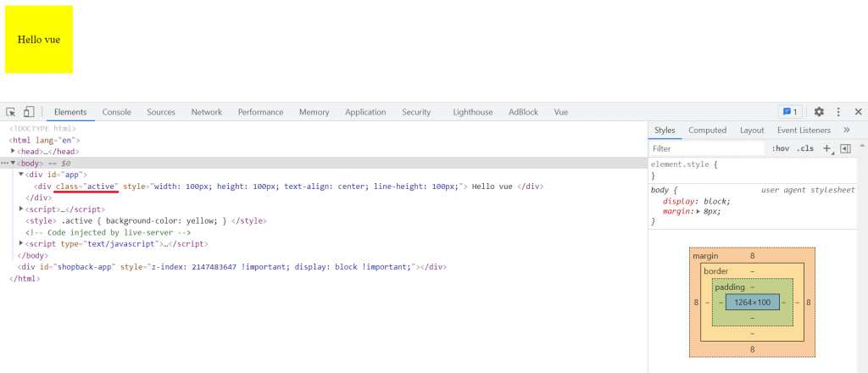The image size is (868, 373).
Task: Click the padding label in box model
Action: point(730,287)
